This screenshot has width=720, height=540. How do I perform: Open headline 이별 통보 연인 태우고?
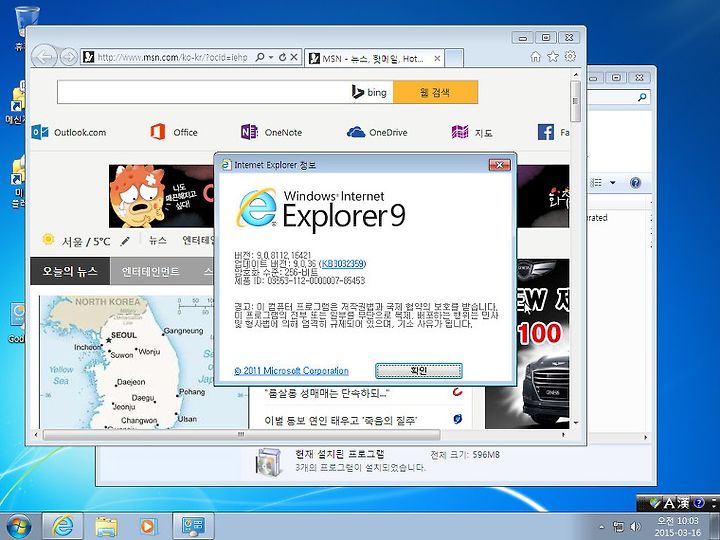pos(341,420)
